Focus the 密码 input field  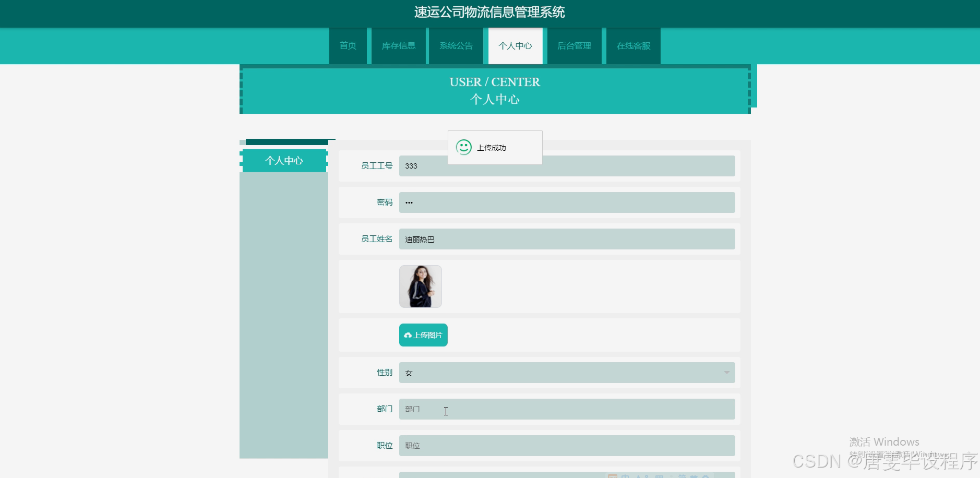(x=567, y=202)
